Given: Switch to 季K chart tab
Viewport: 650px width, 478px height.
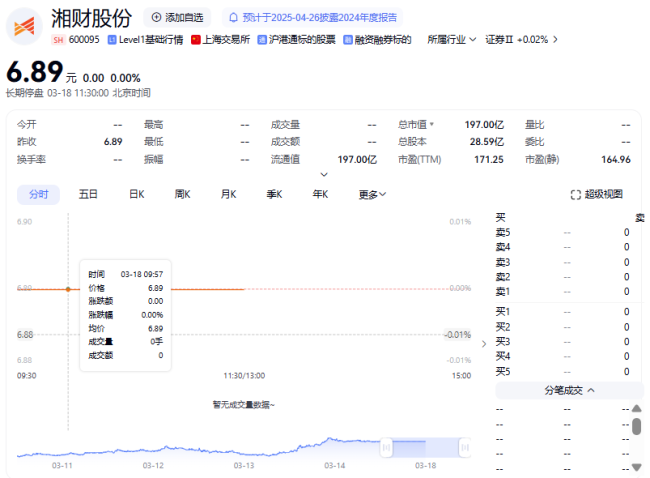Looking at the screenshot, I should click(274, 194).
